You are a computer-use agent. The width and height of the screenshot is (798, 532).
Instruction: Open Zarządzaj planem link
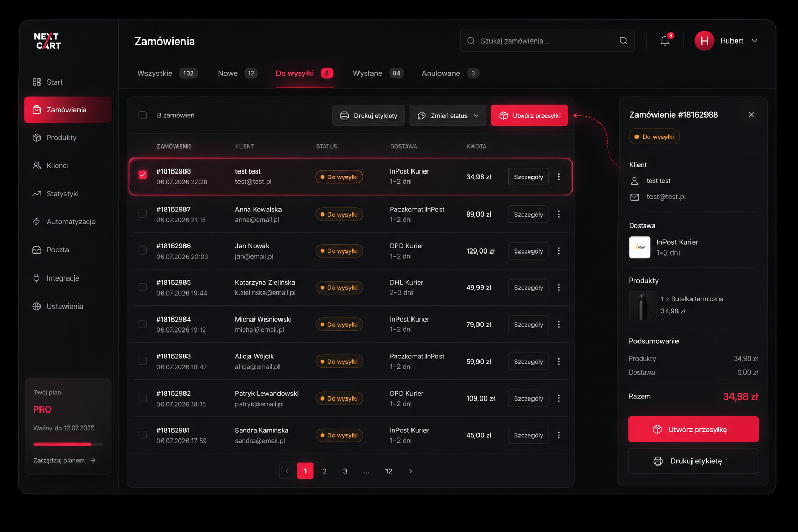64,460
